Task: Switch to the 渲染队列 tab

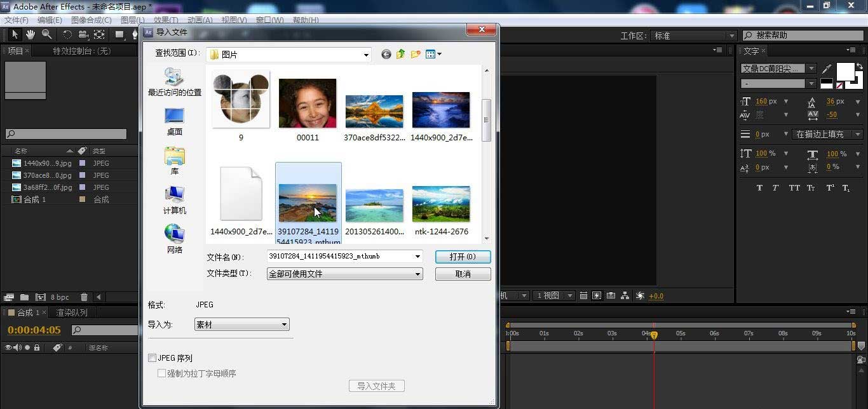Action: tap(72, 312)
